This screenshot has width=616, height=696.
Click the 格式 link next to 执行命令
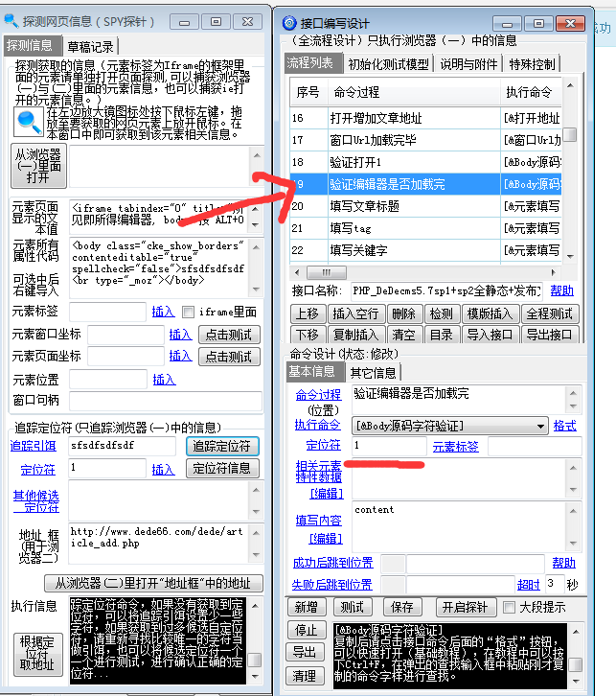(565, 426)
